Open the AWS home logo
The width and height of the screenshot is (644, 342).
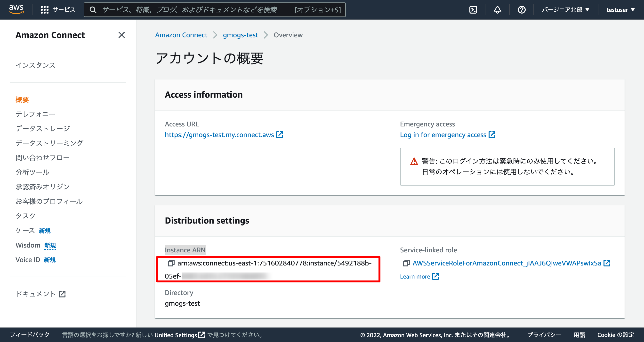pyautogui.click(x=16, y=9)
